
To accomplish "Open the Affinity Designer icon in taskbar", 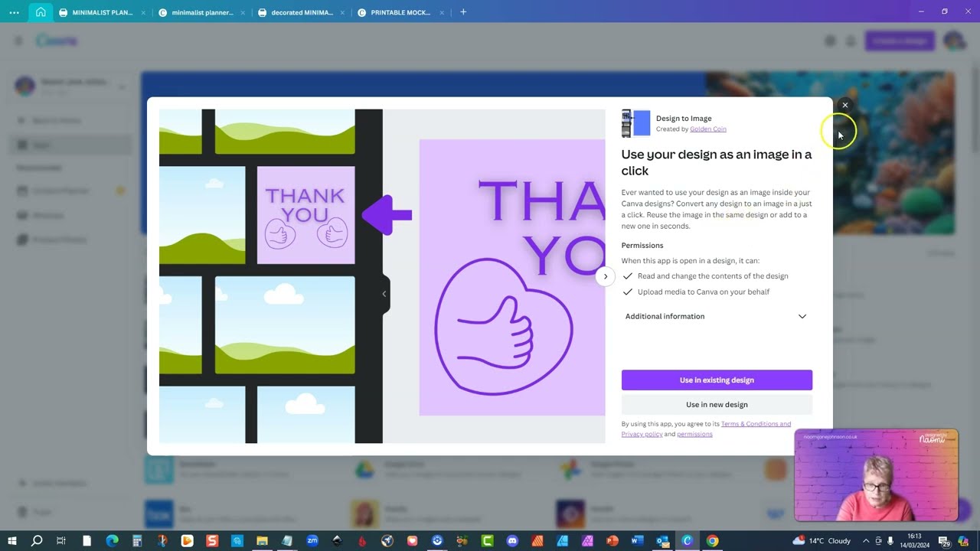I will pyautogui.click(x=563, y=541).
